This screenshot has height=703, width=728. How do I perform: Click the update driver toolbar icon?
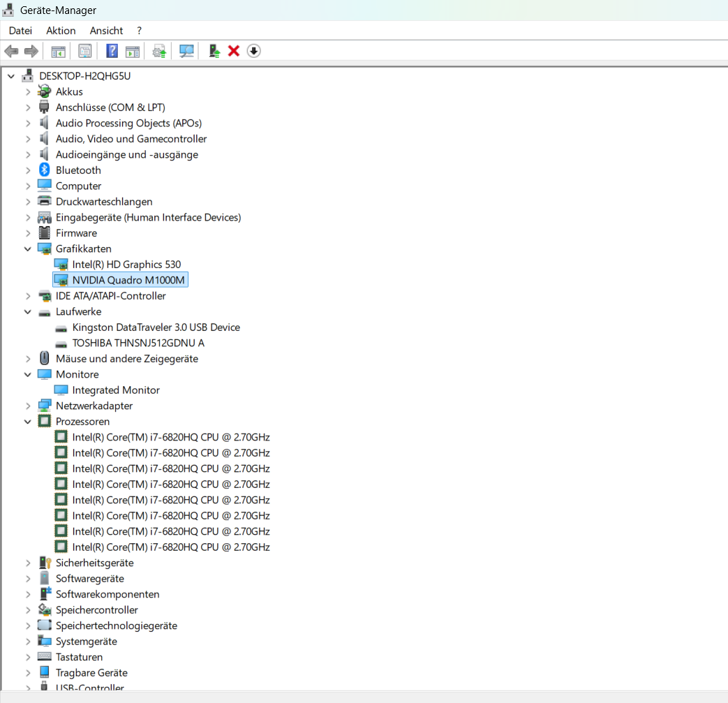[159, 51]
